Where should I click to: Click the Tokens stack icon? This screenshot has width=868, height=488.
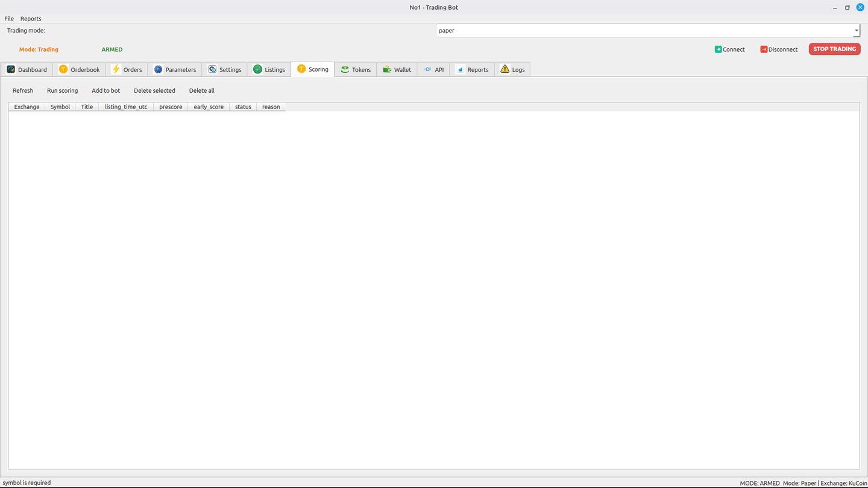(345, 69)
